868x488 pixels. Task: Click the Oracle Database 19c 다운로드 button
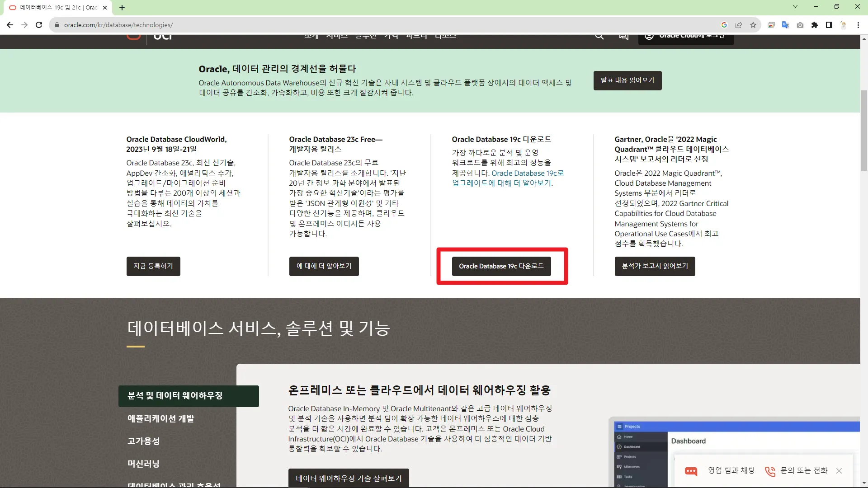click(x=501, y=266)
